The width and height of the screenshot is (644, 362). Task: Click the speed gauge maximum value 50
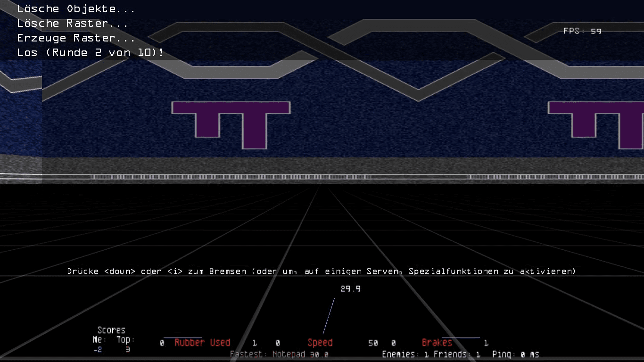[373, 343]
